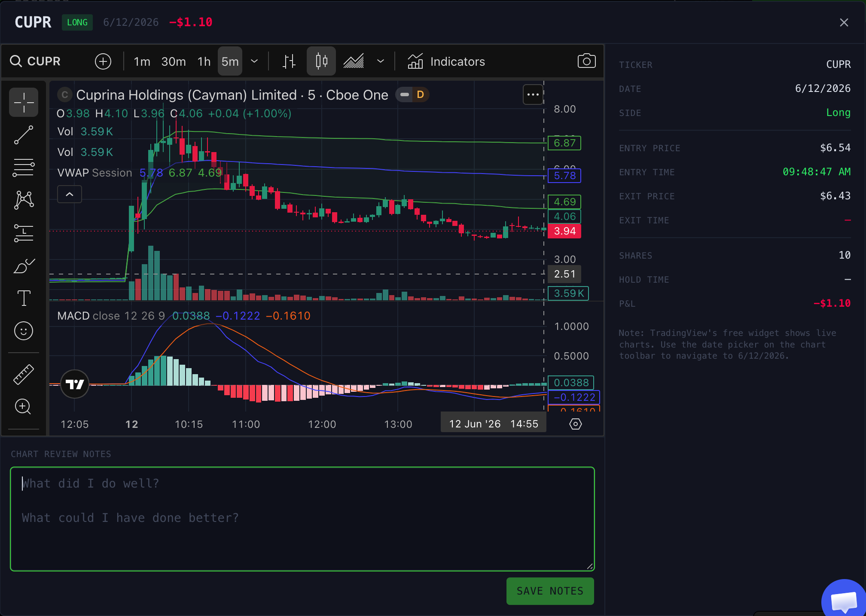Screen dimensions: 866x616
Task: Select the crosshair cursor tool
Action: click(x=24, y=103)
